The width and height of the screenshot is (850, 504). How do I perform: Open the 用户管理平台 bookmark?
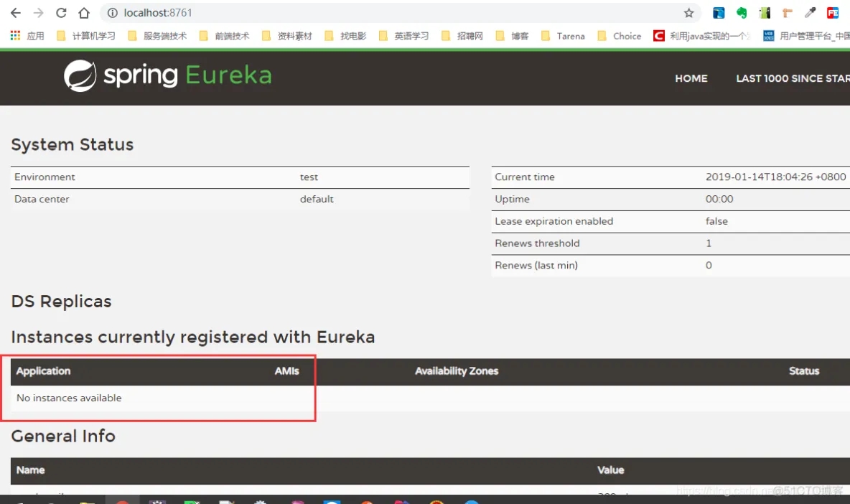tap(806, 36)
